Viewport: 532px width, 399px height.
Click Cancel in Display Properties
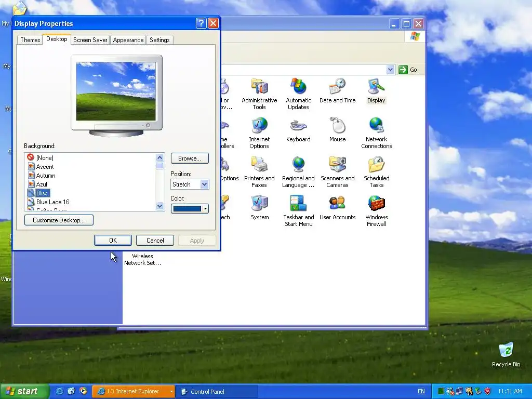click(x=155, y=240)
